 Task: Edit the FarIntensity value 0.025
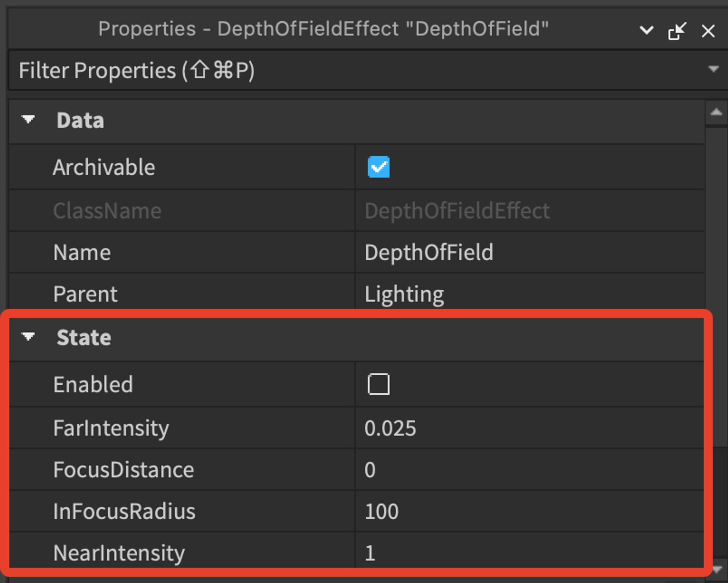click(530, 428)
